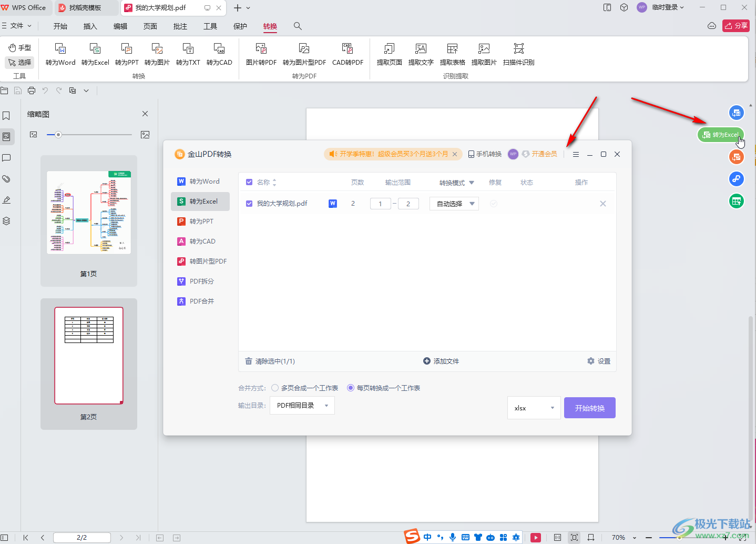The width and height of the screenshot is (756, 544).
Task: Uncheck the 我的大学规划.pdf file checkbox
Action: click(249, 204)
